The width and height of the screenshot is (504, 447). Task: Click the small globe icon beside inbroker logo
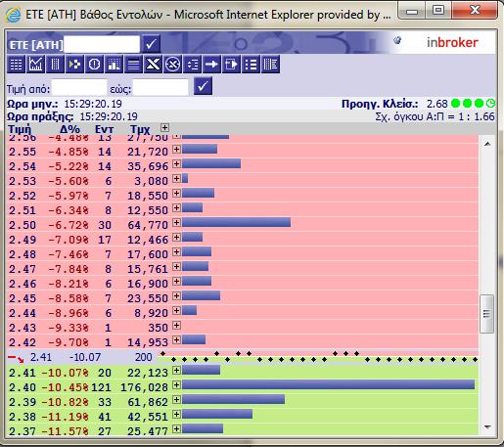(397, 41)
